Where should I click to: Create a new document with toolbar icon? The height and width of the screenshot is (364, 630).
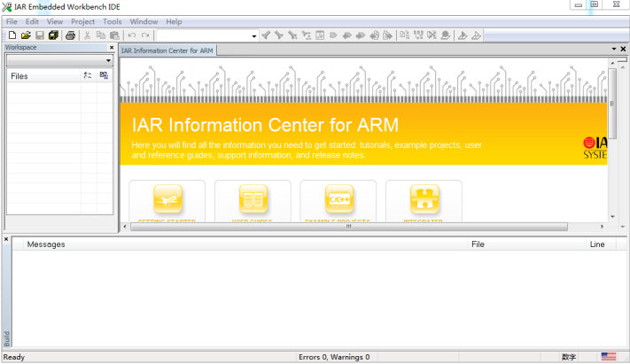(12, 35)
